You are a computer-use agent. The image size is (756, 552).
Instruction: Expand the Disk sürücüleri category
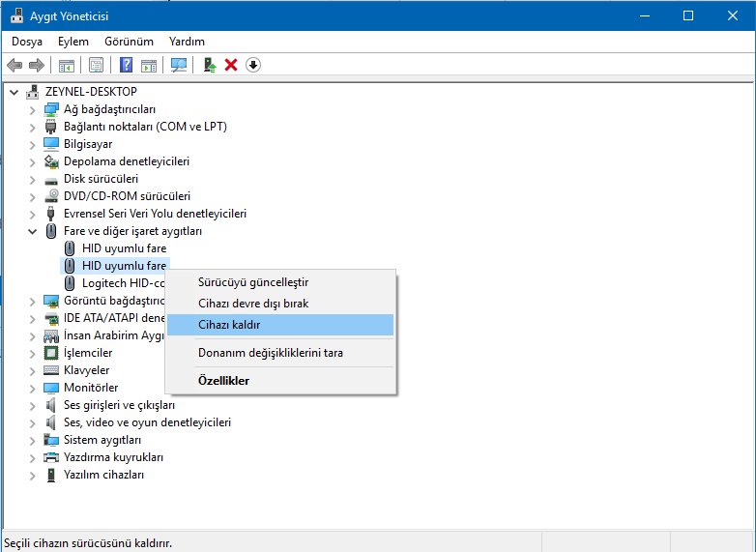(32, 179)
